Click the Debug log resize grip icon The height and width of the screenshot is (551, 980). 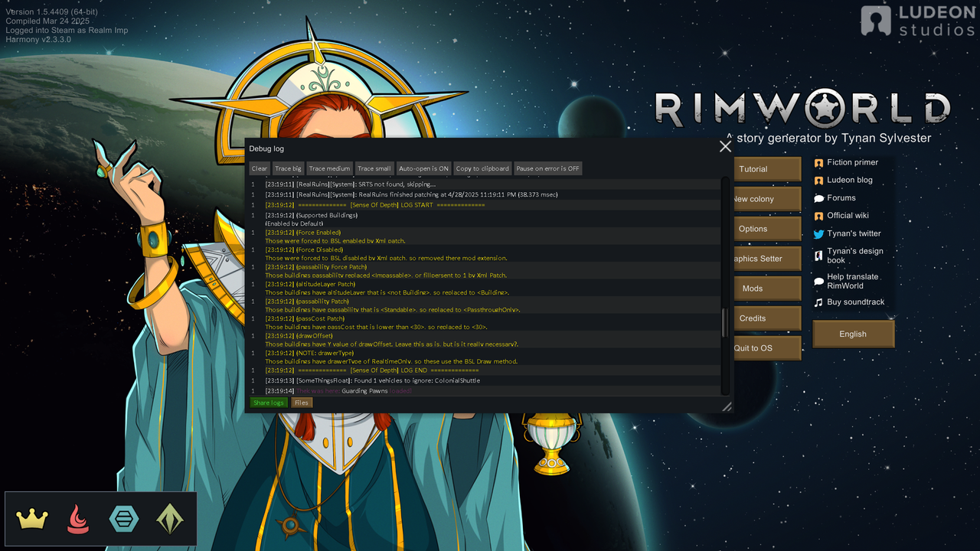coord(727,407)
